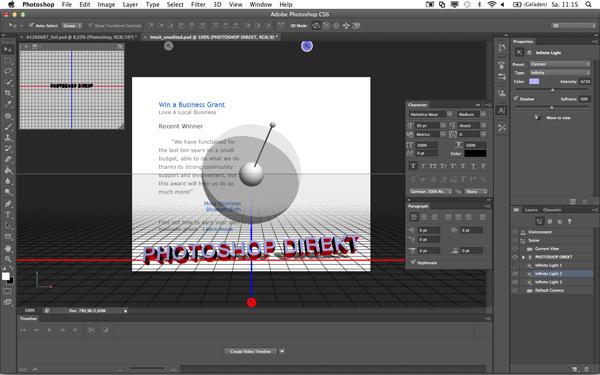This screenshot has width=600, height=375.
Task: Open the File menu
Action: pyautogui.click(x=67, y=5)
